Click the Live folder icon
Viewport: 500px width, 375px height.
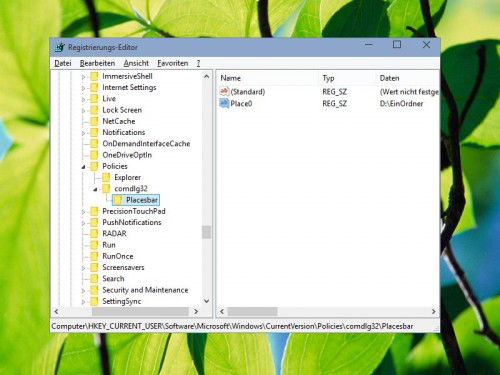94,99
